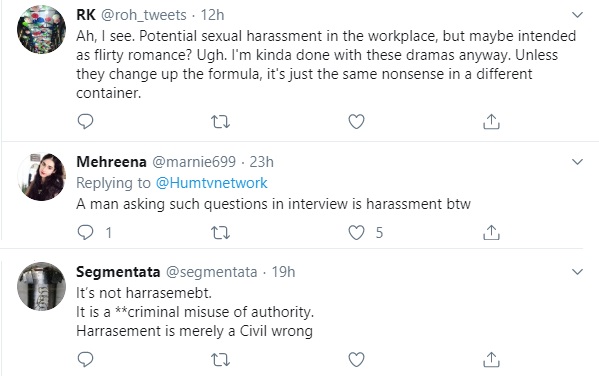Image resolution: width=599 pixels, height=376 pixels.
Task: Like Mehreena's tweet with 5 likes
Action: [x=356, y=232]
